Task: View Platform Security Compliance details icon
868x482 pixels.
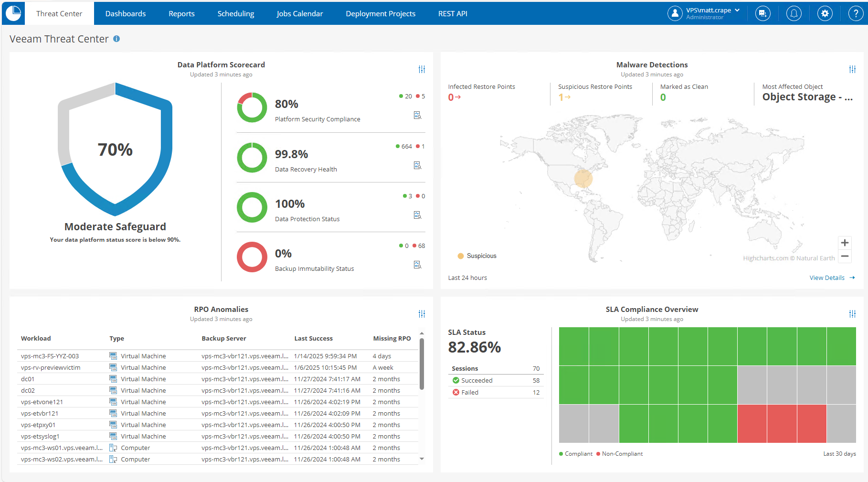Action: click(417, 115)
